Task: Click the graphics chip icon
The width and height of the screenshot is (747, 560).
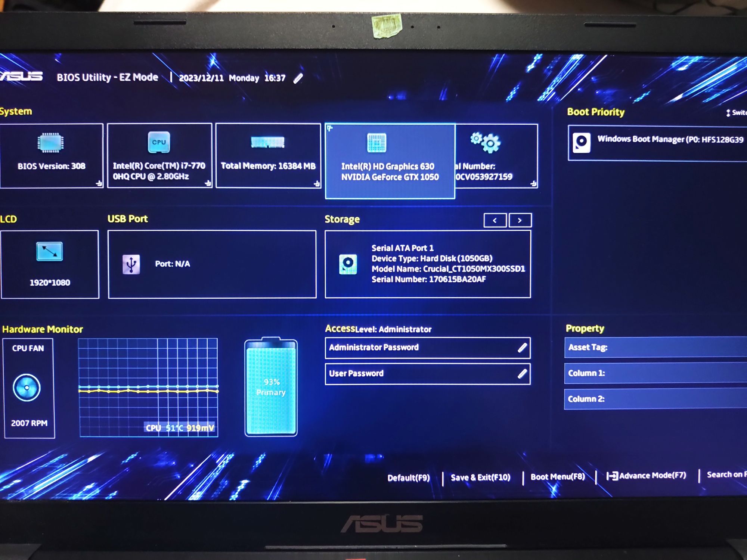Action: tap(376, 143)
